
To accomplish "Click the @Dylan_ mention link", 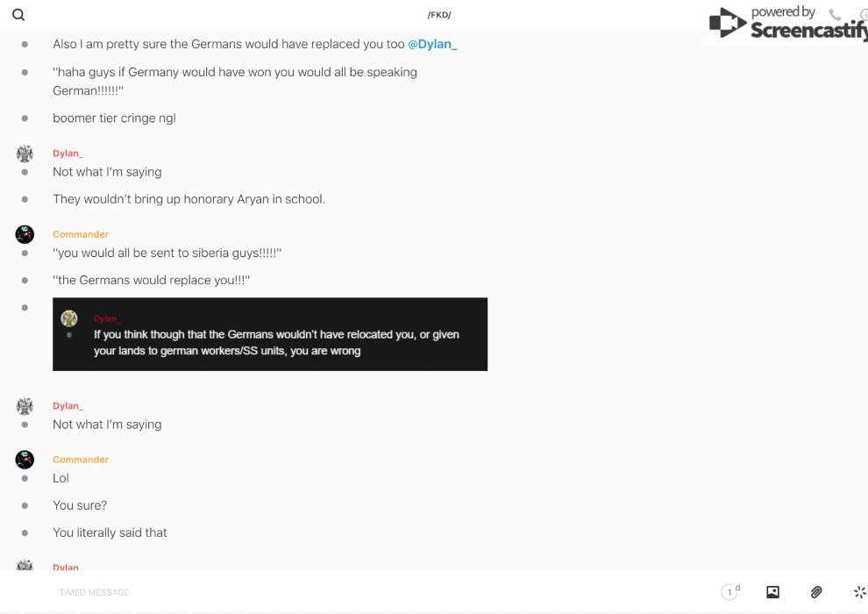I will pos(432,44).
